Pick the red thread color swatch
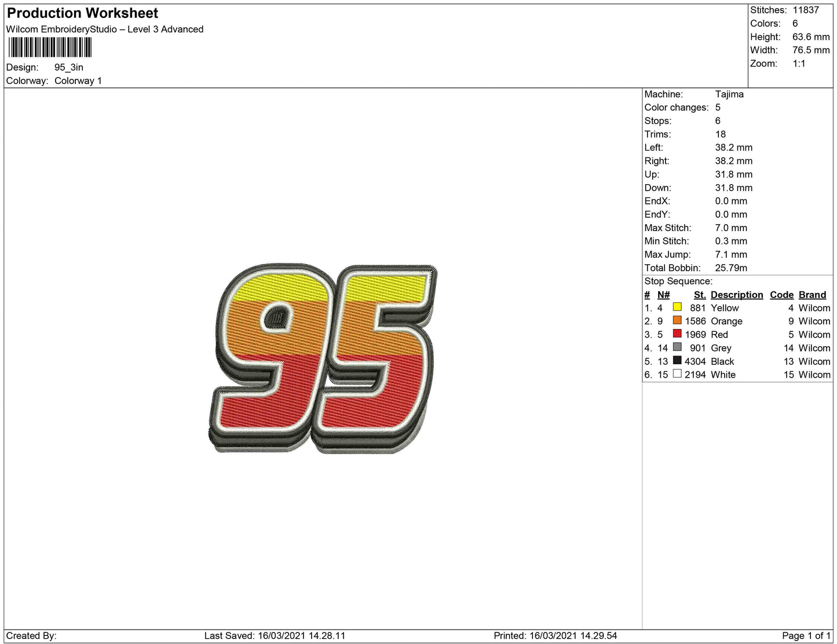The height and width of the screenshot is (644, 837). pos(677,334)
